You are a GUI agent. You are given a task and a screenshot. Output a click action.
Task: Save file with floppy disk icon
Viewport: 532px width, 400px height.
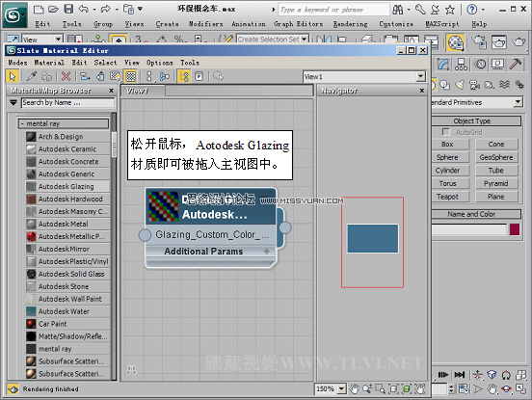tap(68, 10)
